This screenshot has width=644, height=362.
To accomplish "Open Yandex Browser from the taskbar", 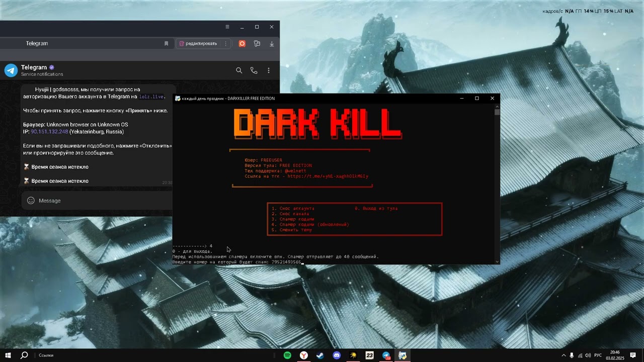I will point(304,355).
